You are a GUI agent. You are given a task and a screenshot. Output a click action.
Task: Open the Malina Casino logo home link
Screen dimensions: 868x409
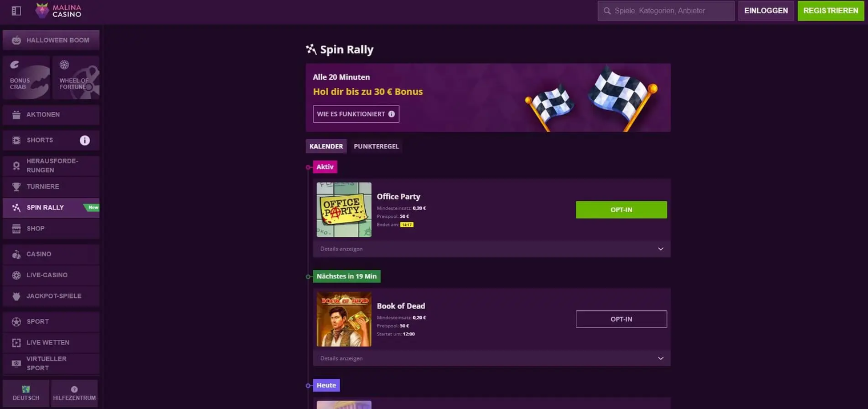(58, 10)
